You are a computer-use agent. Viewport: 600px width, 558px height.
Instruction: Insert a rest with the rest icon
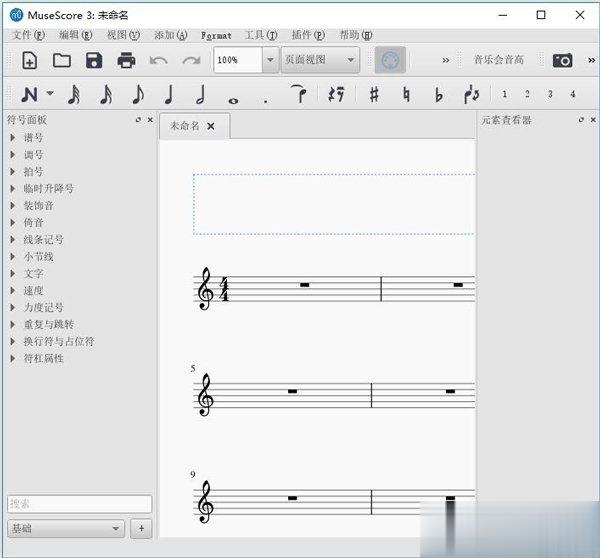click(x=336, y=94)
